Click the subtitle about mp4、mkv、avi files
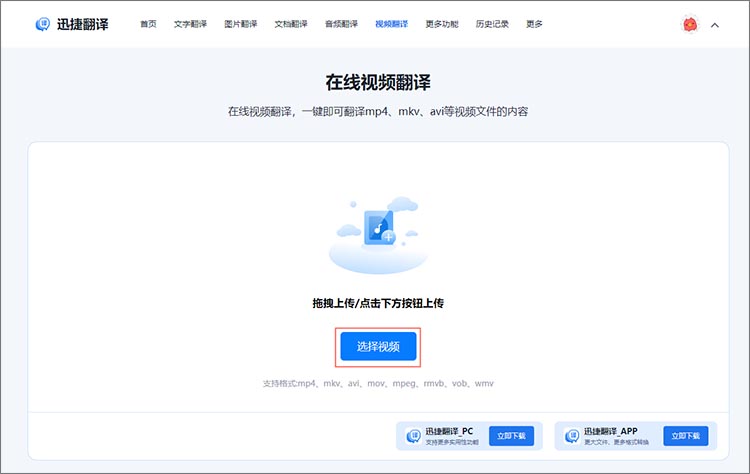 tap(378, 111)
